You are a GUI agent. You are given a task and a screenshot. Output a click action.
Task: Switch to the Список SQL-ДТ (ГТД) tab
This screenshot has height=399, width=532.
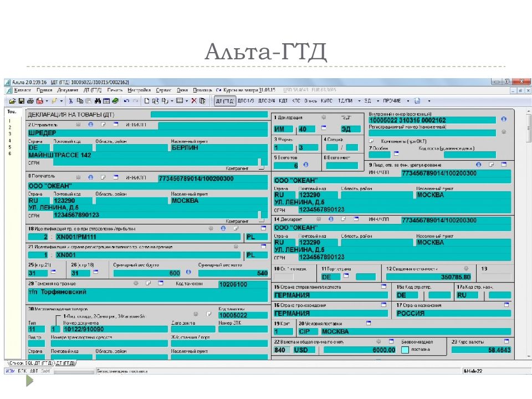point(30,363)
